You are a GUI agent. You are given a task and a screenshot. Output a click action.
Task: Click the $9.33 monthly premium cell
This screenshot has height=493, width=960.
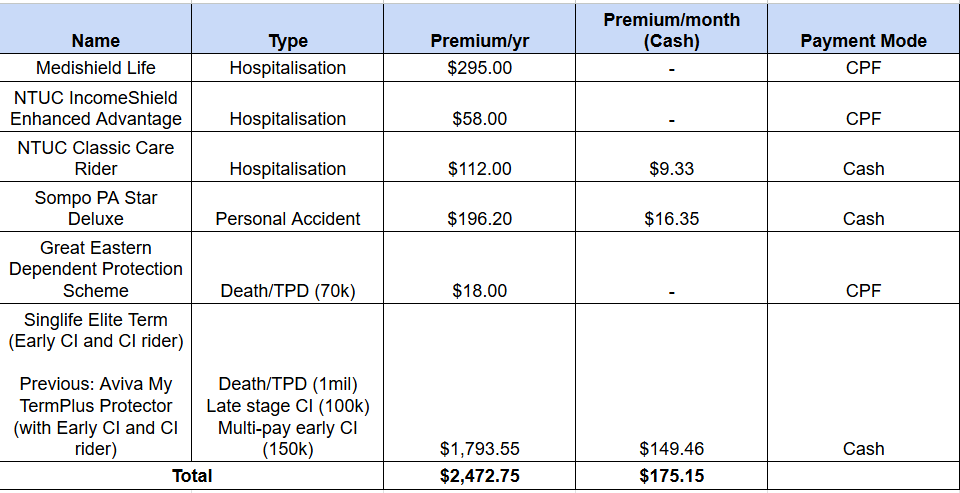[671, 168]
